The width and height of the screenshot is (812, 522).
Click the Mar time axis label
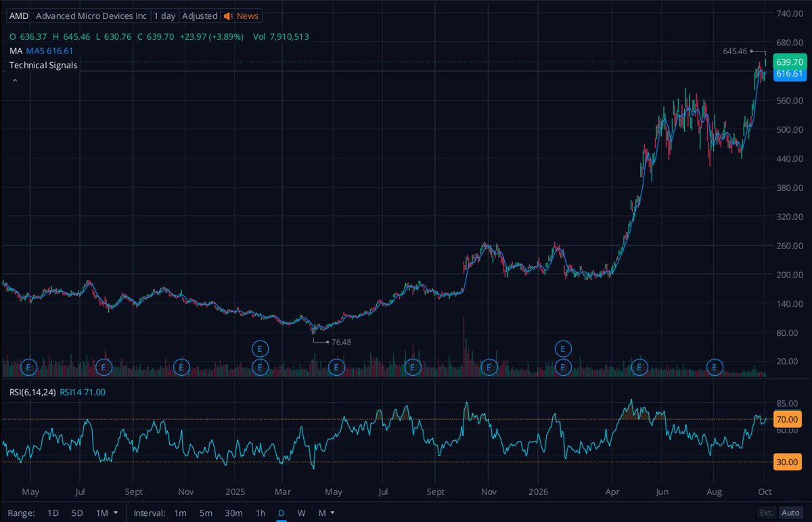pyautogui.click(x=282, y=491)
